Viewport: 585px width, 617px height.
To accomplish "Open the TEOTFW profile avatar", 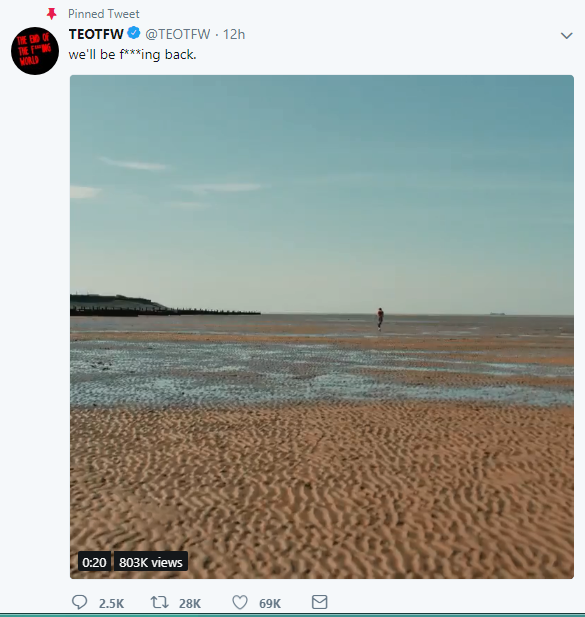I will click(35, 51).
